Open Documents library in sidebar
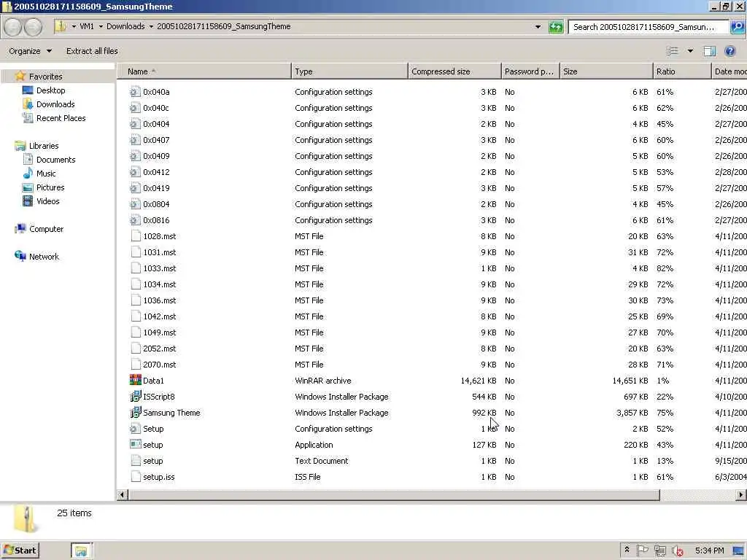The width and height of the screenshot is (747, 560). (x=55, y=160)
